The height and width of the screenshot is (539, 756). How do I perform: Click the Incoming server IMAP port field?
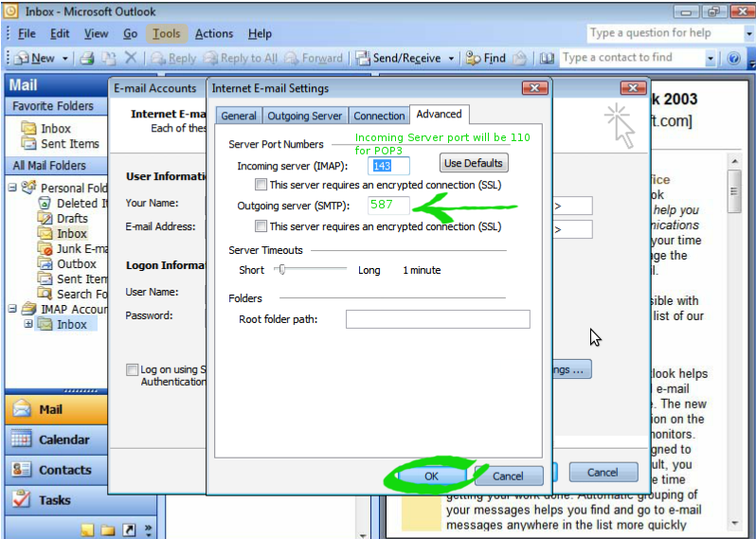pyautogui.click(x=388, y=166)
